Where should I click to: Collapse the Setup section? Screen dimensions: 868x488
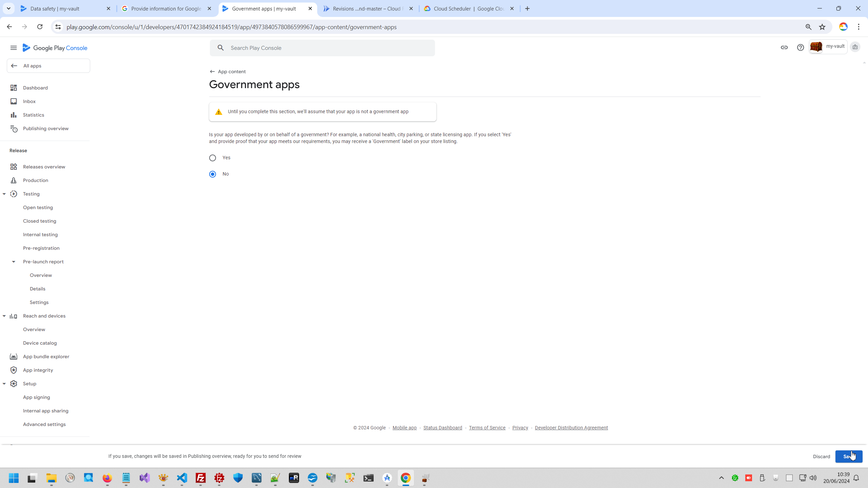(4, 384)
